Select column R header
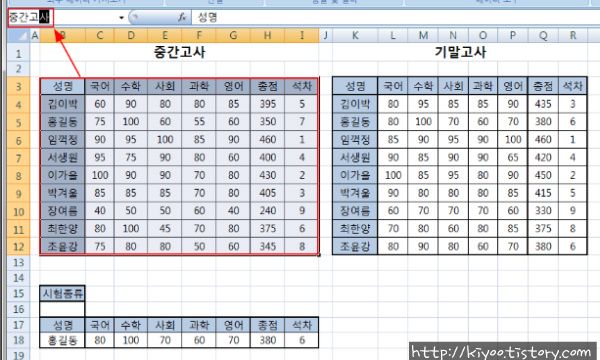 click(x=573, y=36)
